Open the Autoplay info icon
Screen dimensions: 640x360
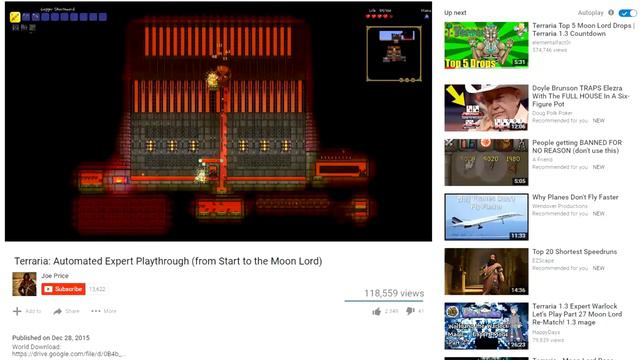pos(611,13)
